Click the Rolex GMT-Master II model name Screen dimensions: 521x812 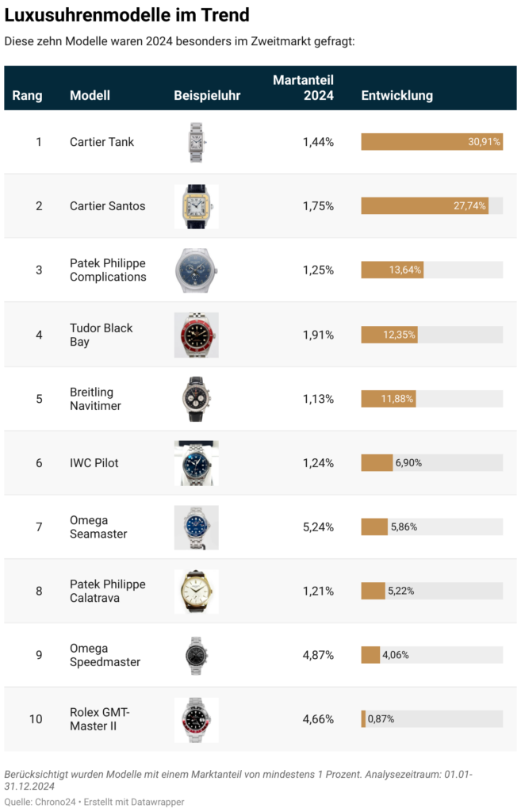[x=99, y=719]
